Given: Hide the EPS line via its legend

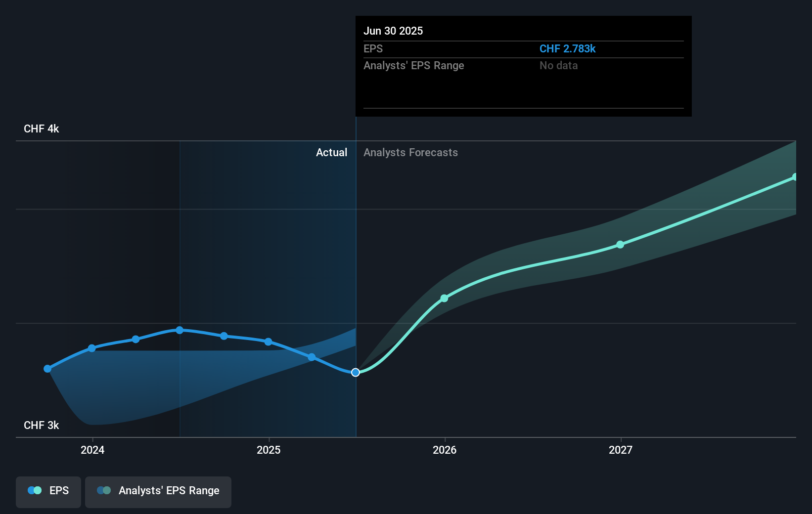Looking at the screenshot, I should pyautogui.click(x=48, y=492).
